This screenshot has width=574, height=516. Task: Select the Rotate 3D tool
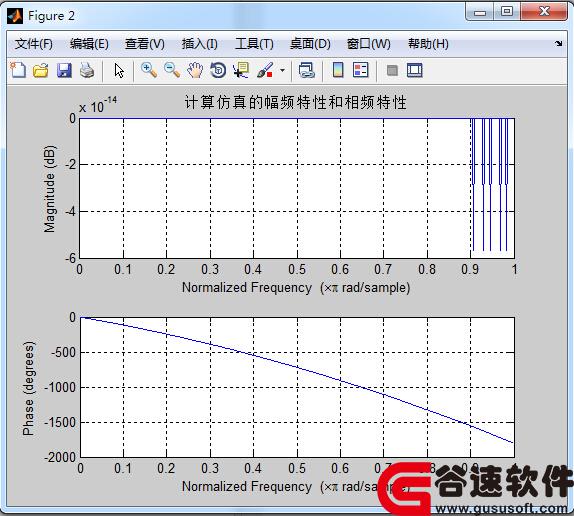pos(218,70)
